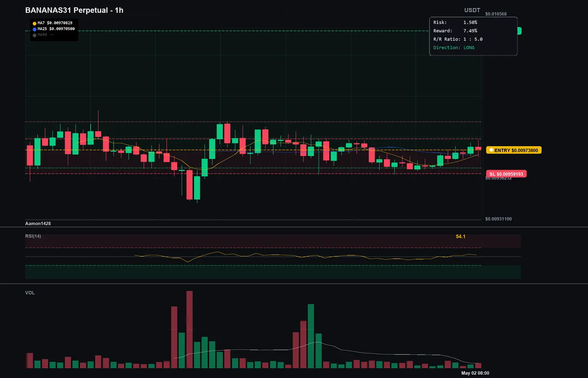Screen dimensions: 588x378
Task: Click the red SL $0.00959193 price tag
Action: pos(506,174)
